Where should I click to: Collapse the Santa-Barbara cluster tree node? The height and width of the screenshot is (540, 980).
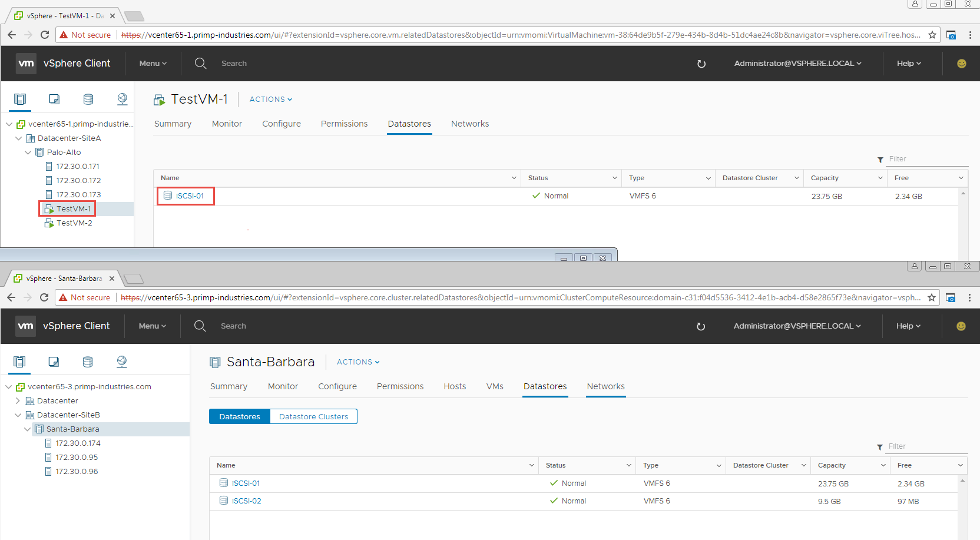[27, 429]
